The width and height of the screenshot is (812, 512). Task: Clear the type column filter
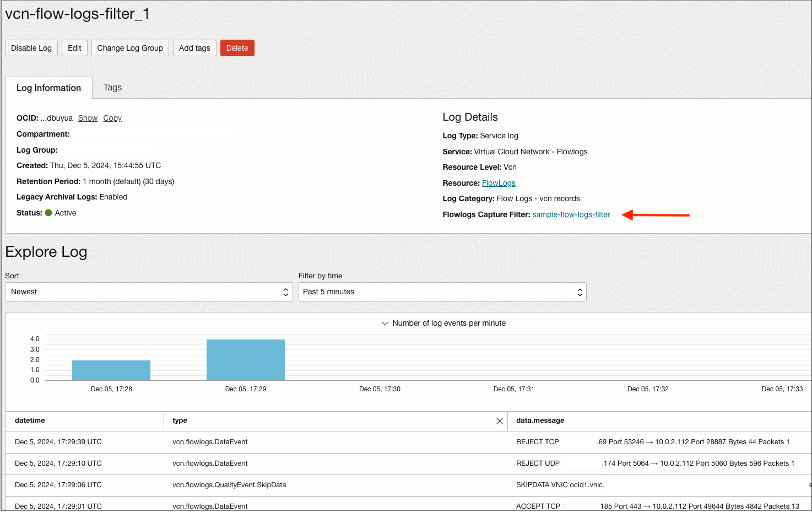500,421
